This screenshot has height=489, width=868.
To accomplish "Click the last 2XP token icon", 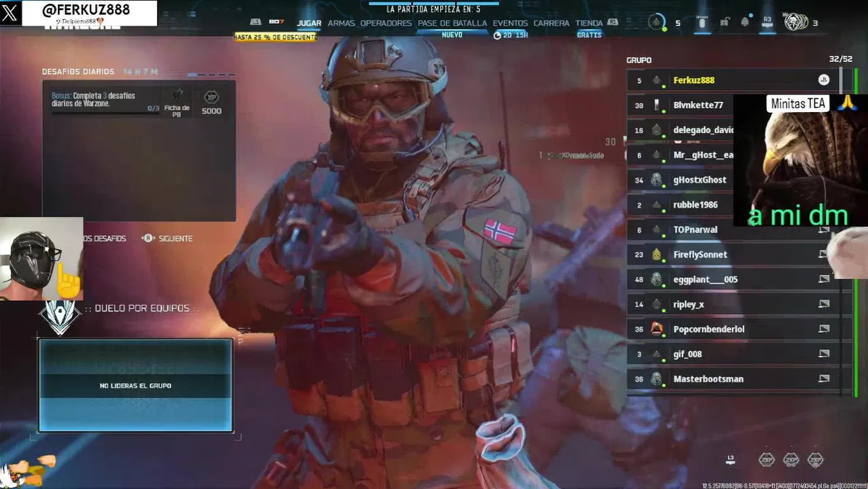I will (815, 460).
